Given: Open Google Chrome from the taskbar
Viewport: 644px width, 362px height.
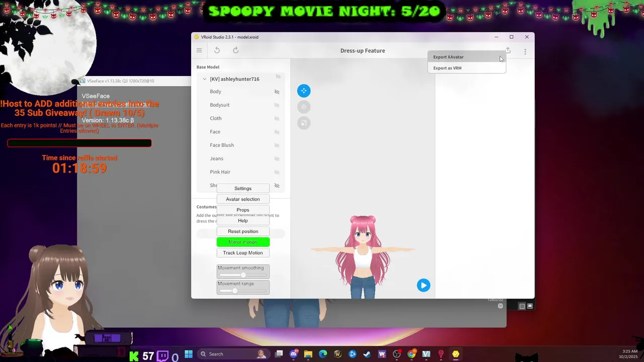Looking at the screenshot, I should 412,354.
